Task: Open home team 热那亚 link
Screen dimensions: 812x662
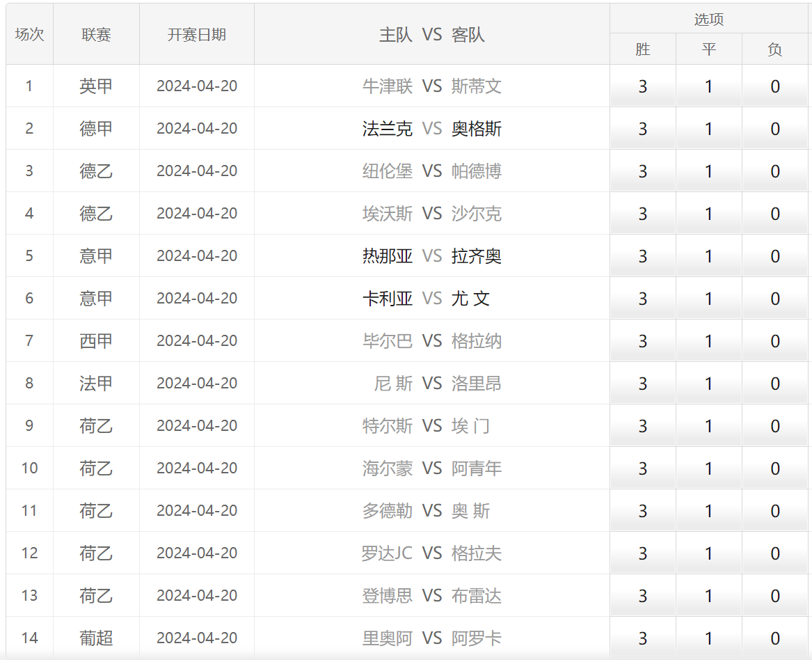Action: pyautogui.click(x=388, y=256)
